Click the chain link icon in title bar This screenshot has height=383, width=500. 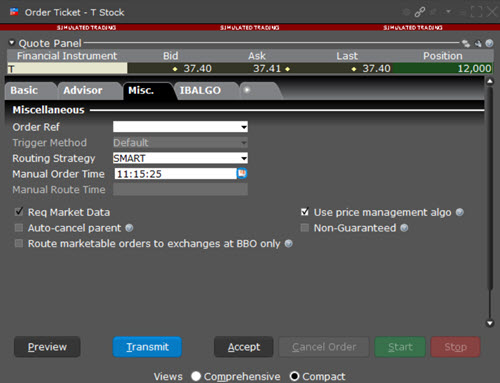point(419,12)
